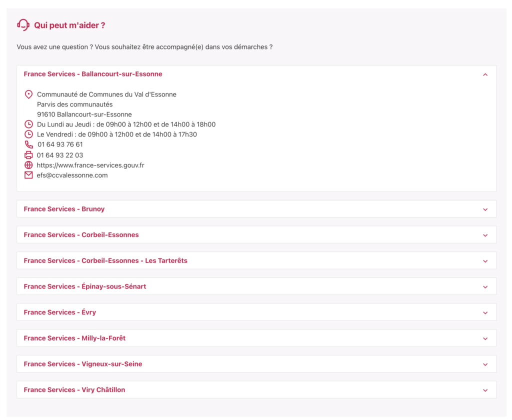Open the France Services - Milly-la-Forêt title
This screenshot has width=512, height=420.
pyautogui.click(x=75, y=338)
